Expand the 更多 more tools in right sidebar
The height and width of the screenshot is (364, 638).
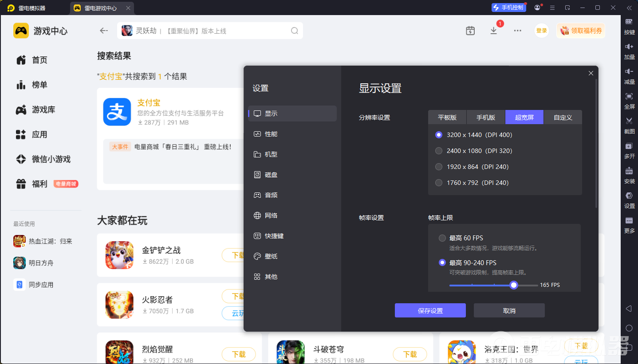pos(629,221)
